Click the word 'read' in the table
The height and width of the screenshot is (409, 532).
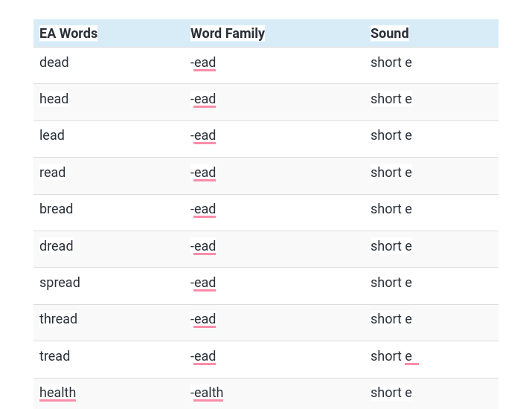52,173
